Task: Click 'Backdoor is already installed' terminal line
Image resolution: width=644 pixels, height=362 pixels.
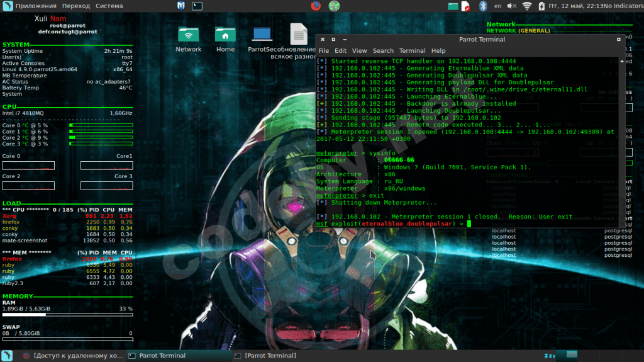Action: click(416, 104)
